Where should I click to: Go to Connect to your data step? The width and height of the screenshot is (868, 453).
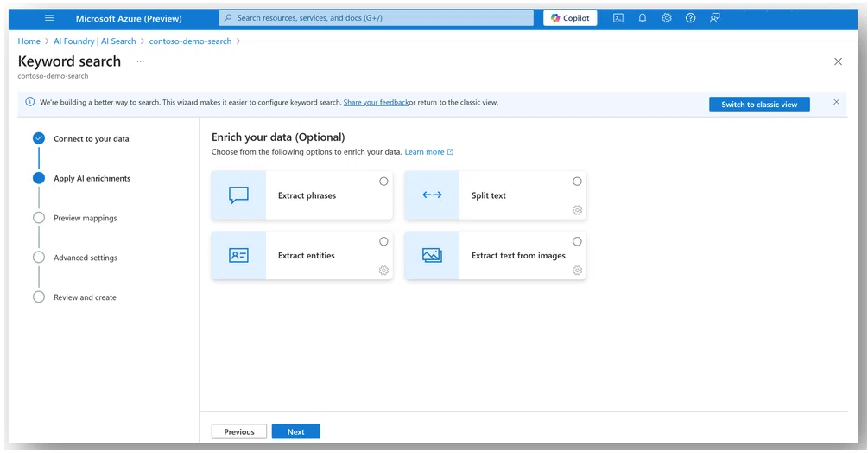coord(92,138)
